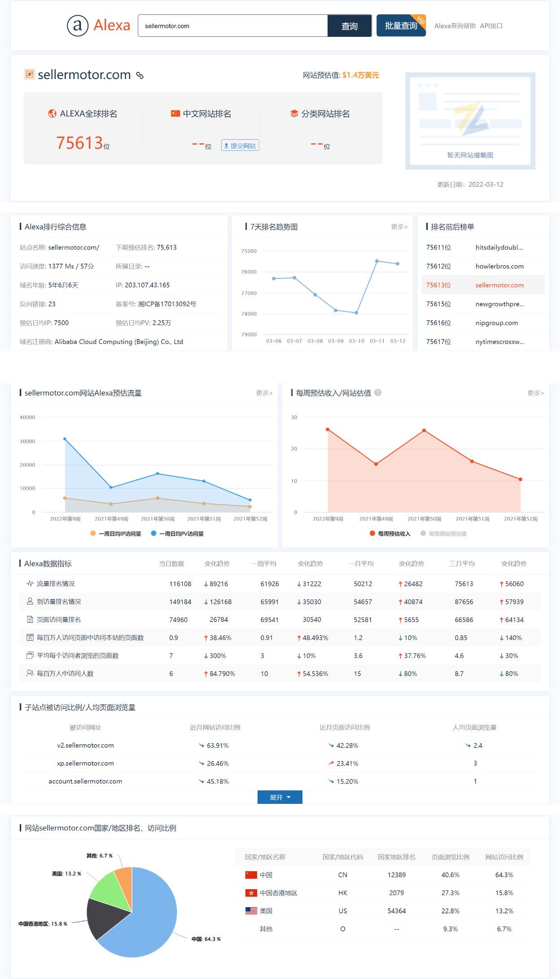
Task: Click the 暂无网站缩略图 thumbnail placeholder
Action: point(470,121)
